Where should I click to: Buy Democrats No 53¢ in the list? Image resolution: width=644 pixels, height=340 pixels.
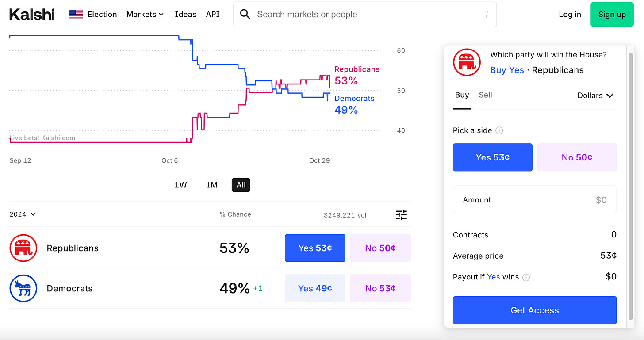point(380,288)
